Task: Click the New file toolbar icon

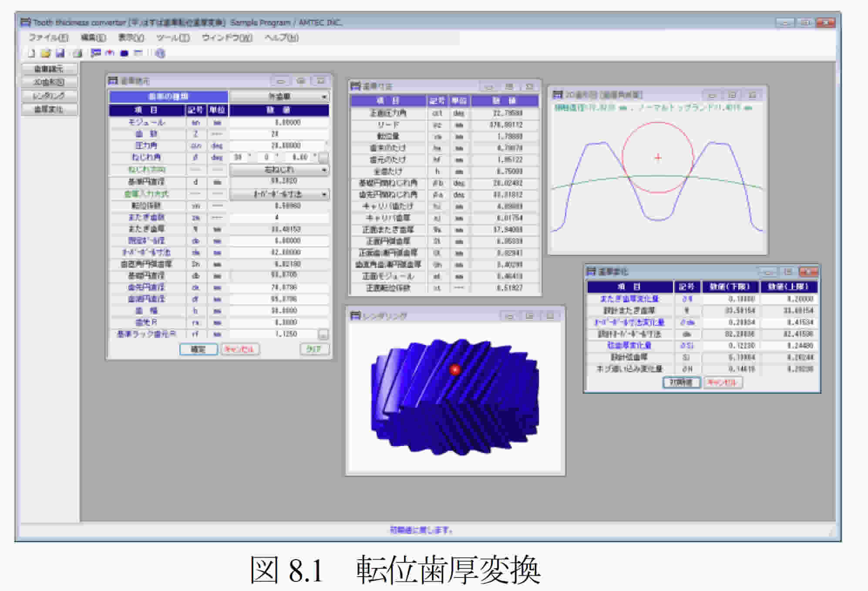Action: coord(32,53)
